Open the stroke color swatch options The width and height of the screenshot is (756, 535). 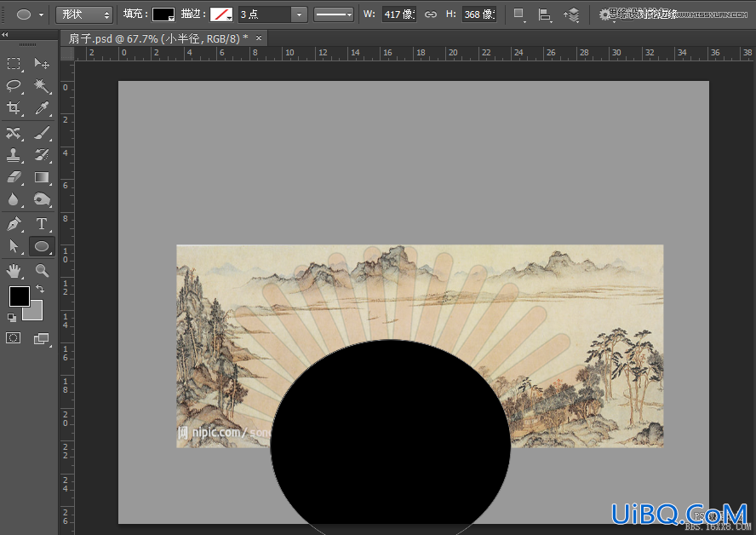(221, 14)
